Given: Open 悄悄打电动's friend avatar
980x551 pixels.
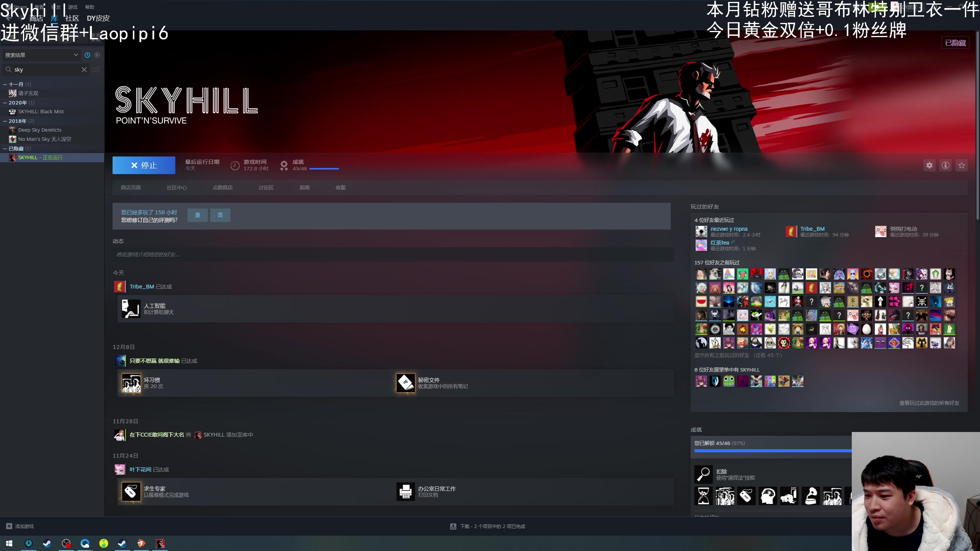Looking at the screenshot, I should [880, 231].
